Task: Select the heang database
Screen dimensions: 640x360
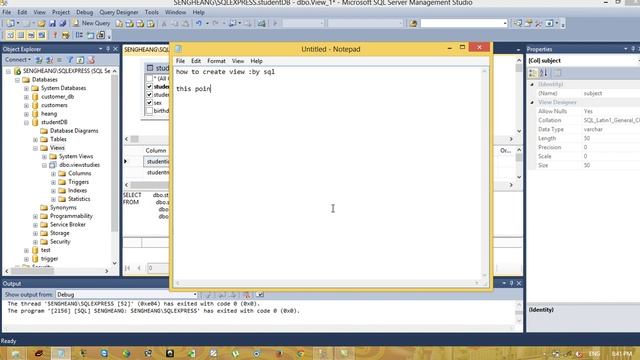Action: [x=49, y=114]
